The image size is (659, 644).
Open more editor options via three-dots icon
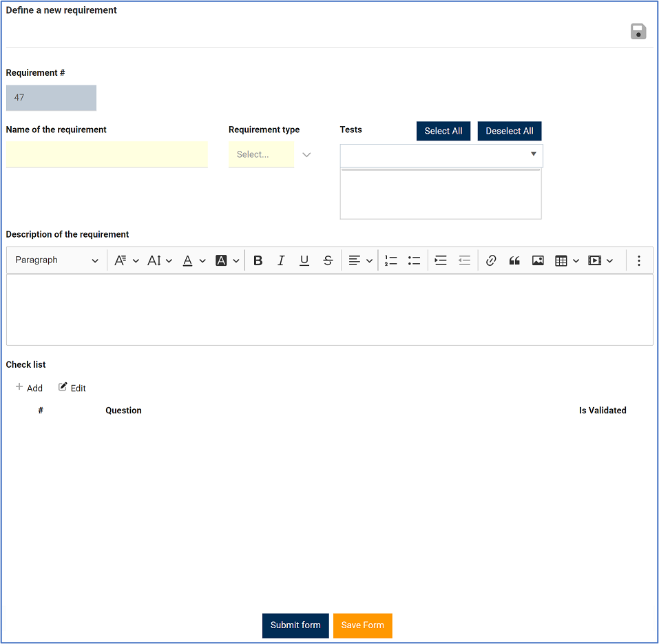click(639, 260)
